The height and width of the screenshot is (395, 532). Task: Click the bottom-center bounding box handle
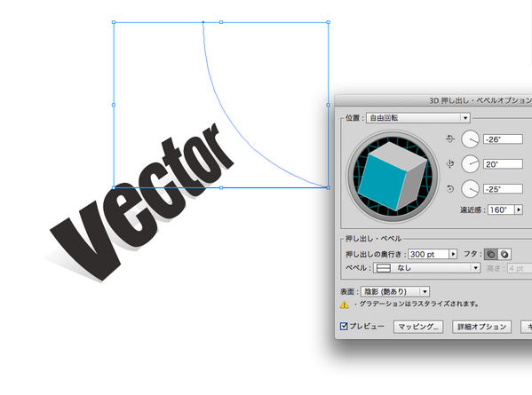coord(221,187)
